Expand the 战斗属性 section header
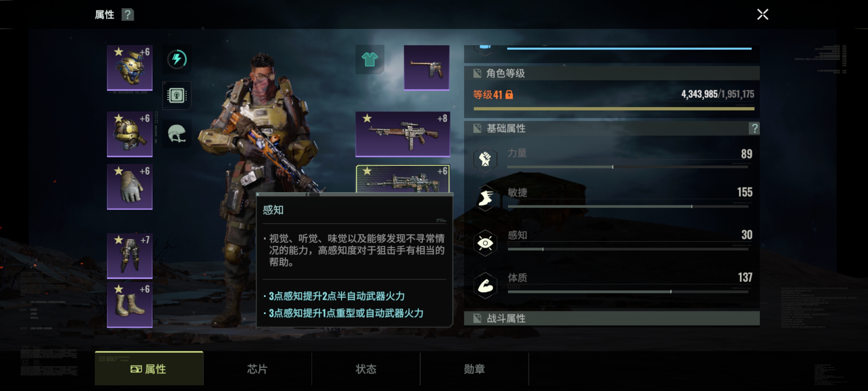 612,318
